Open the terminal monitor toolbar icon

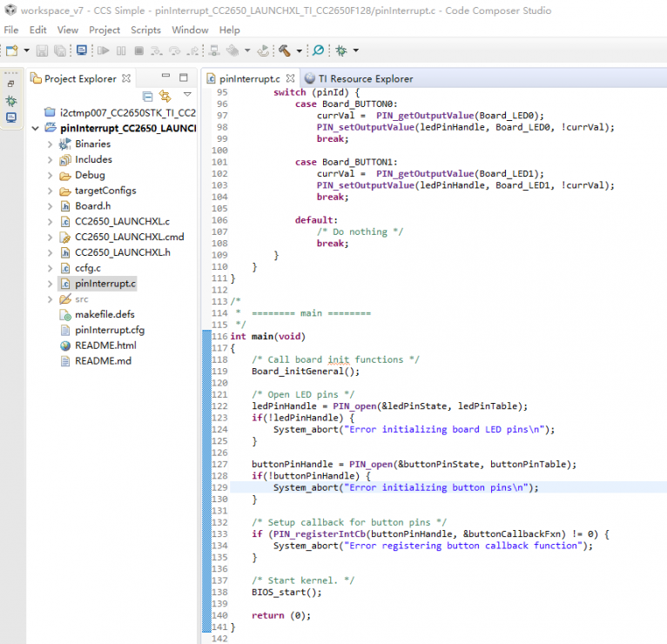click(x=81, y=51)
